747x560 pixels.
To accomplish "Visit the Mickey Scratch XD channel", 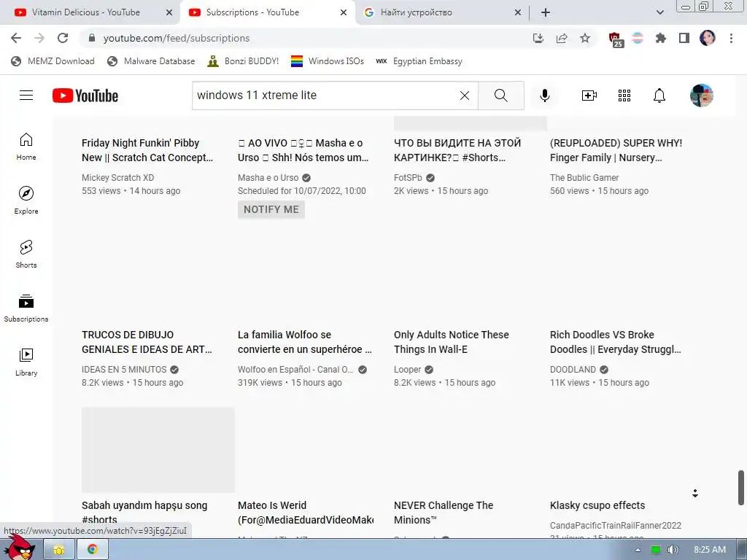I will point(117,178).
